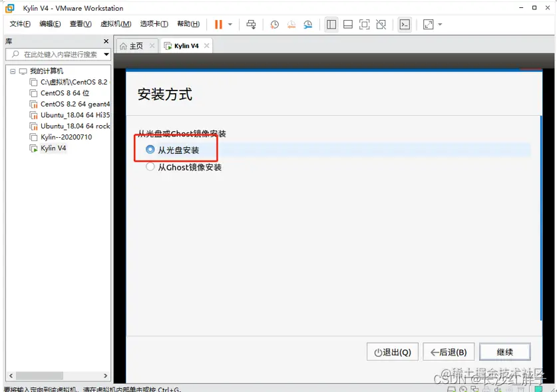Screen dimensions: 557x392
Task: Click the 继续 button
Action: click(504, 351)
